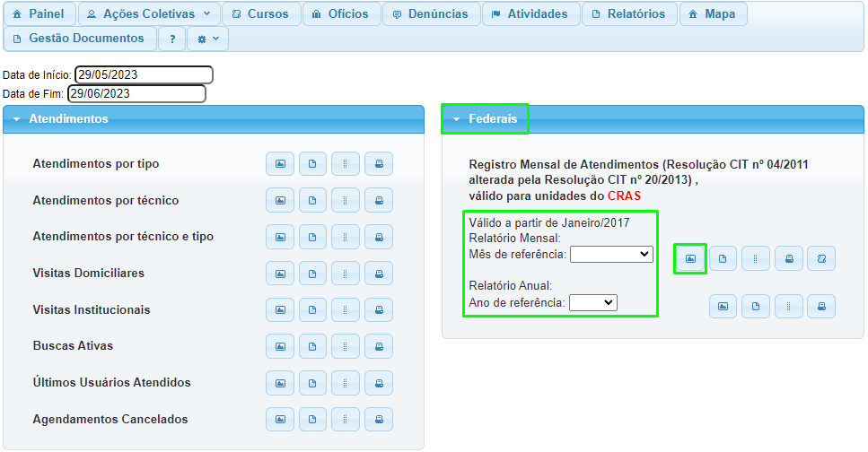Click document icon for Agendamentos Cancelados
This screenshot has width=868, height=452.
click(x=312, y=420)
